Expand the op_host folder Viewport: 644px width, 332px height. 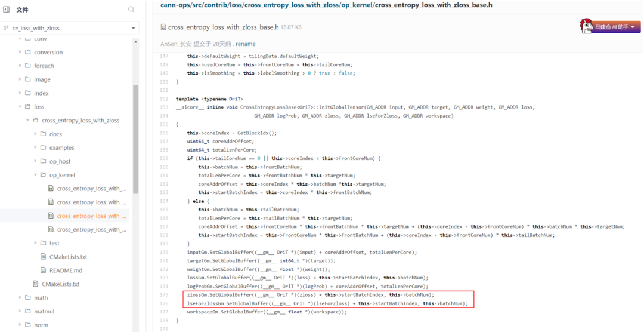pos(35,161)
